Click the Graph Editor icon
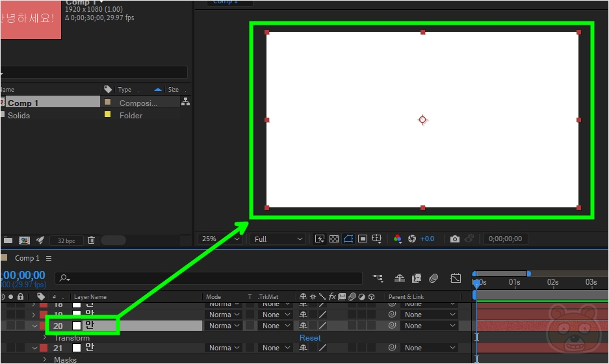The height and width of the screenshot is (364, 609). (456, 278)
